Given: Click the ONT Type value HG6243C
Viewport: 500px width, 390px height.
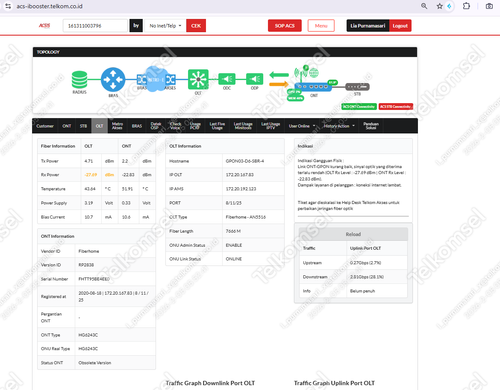Looking at the screenshot, I should click(x=88, y=335).
